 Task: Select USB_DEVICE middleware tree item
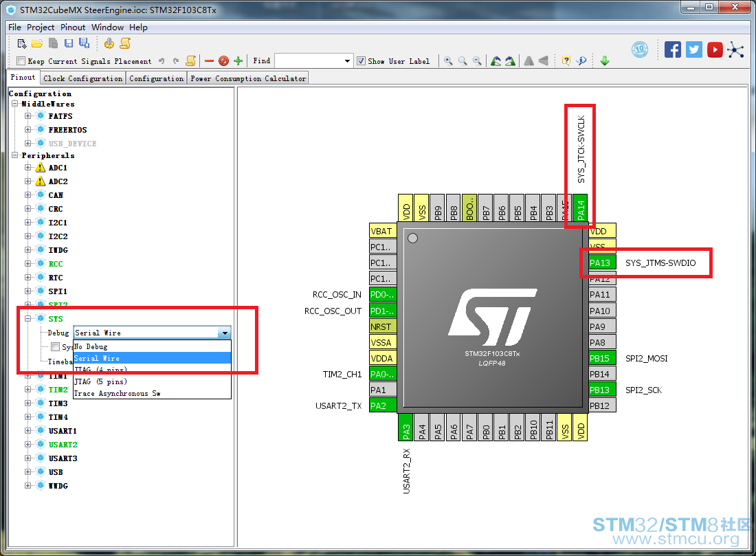click(x=72, y=143)
